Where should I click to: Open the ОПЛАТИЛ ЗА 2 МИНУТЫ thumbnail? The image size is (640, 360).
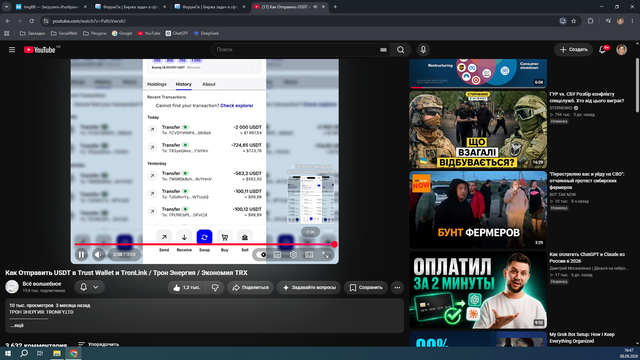click(478, 290)
